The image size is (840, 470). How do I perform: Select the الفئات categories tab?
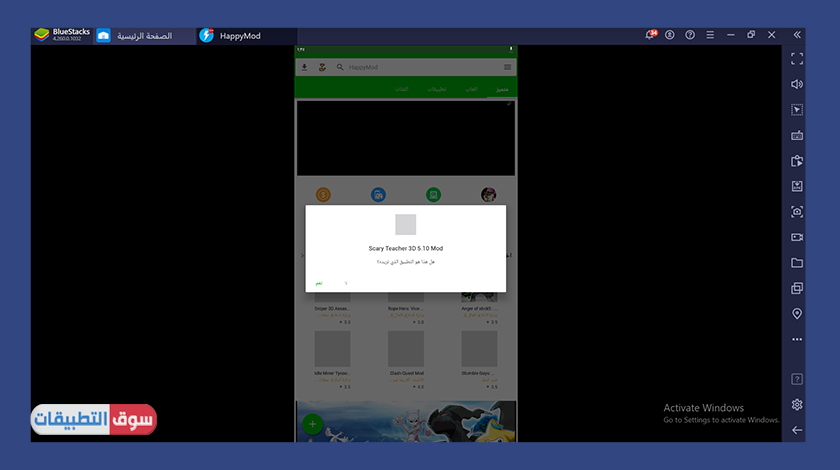click(402, 89)
